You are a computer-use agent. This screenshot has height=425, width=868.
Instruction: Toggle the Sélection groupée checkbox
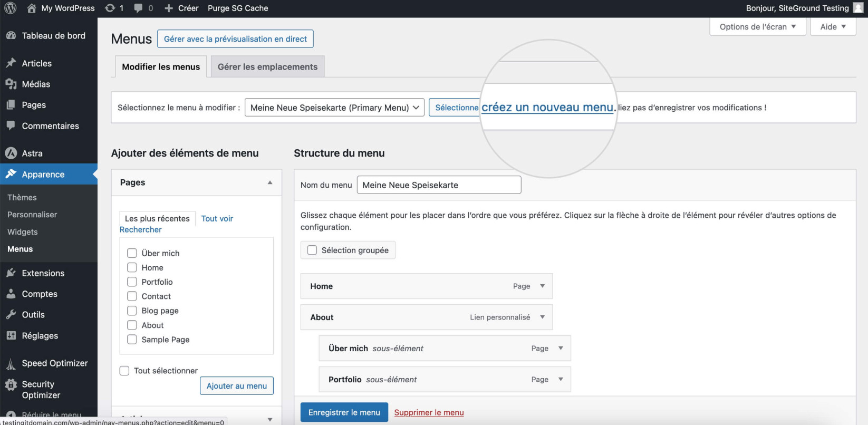coord(312,250)
